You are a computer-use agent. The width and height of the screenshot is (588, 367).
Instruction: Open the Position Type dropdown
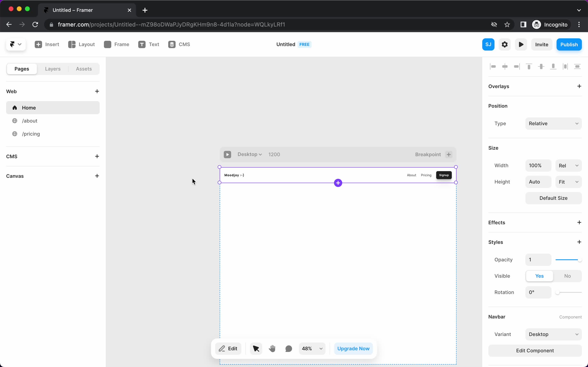(x=553, y=123)
